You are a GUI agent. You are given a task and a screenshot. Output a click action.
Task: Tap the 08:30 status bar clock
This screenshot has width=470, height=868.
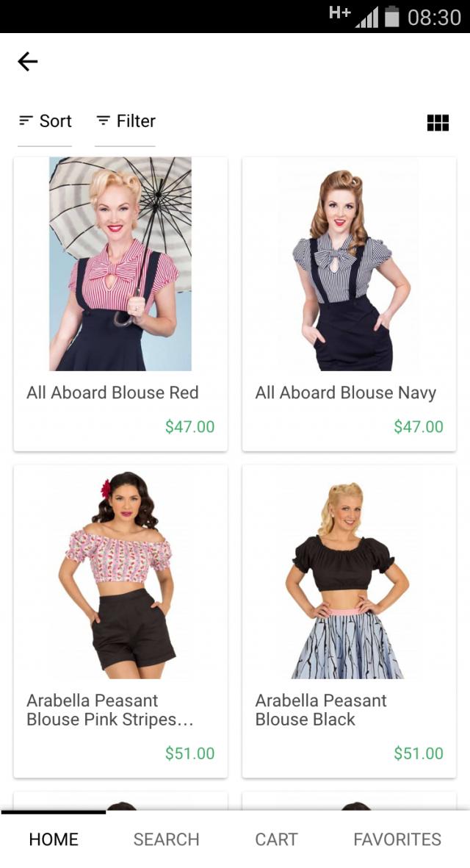[434, 17]
